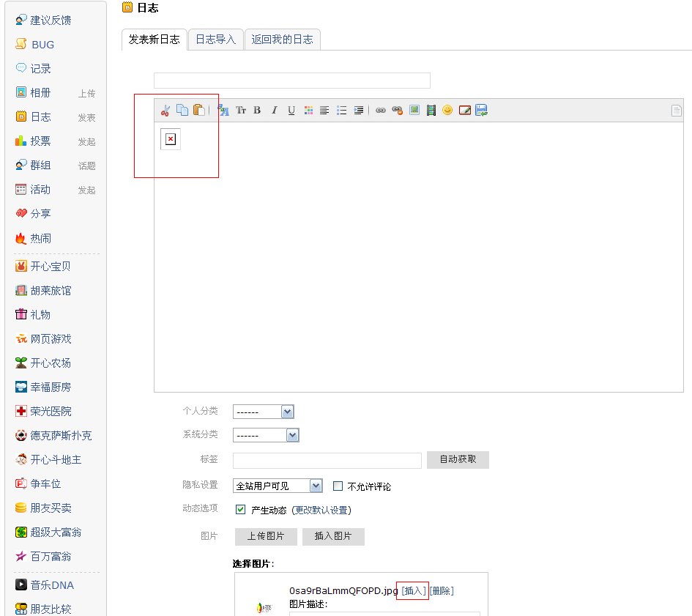Click the indent icon
This screenshot has height=616, width=692.
click(359, 111)
